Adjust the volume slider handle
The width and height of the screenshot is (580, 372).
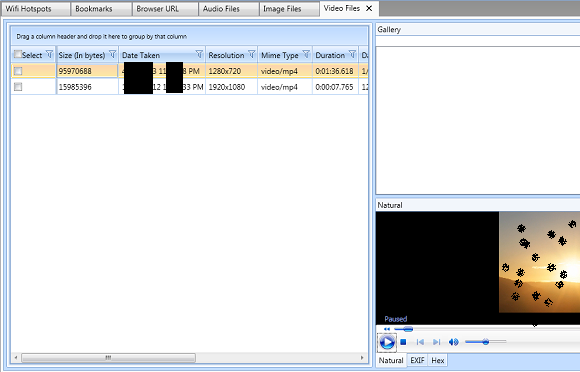(x=486, y=342)
